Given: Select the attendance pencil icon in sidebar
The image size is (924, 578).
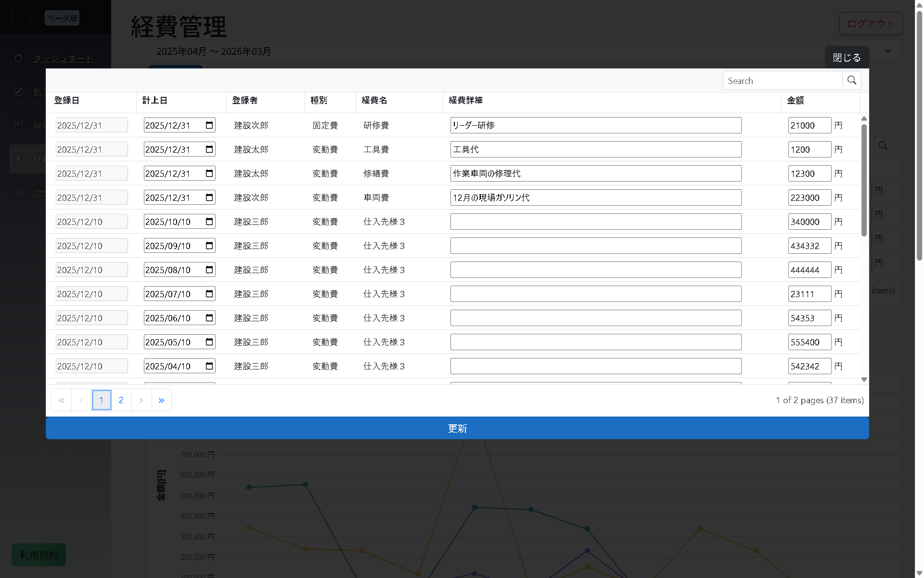Looking at the screenshot, I should point(18,92).
